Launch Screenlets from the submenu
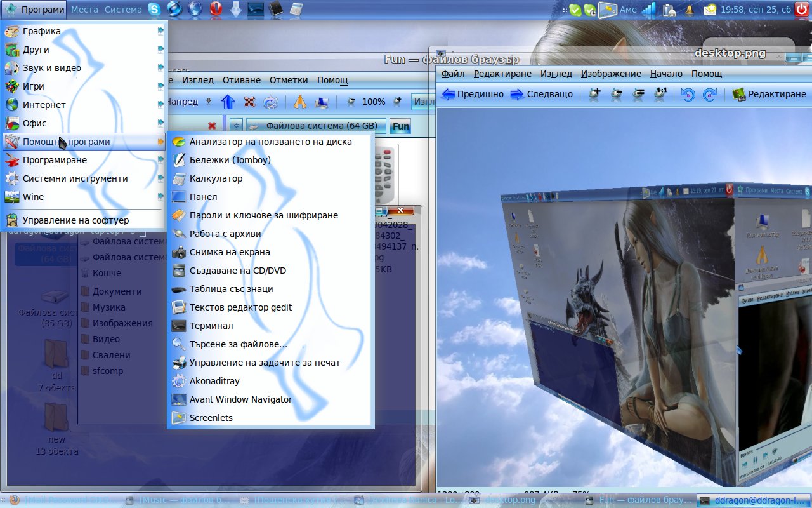 271,418
